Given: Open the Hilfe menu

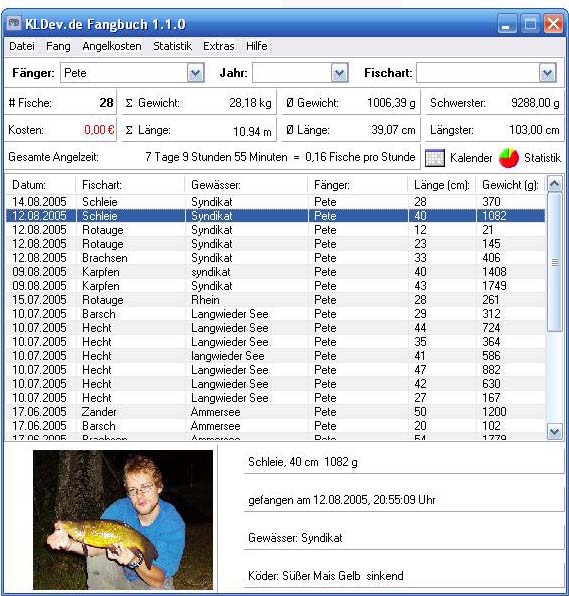Looking at the screenshot, I should [257, 46].
